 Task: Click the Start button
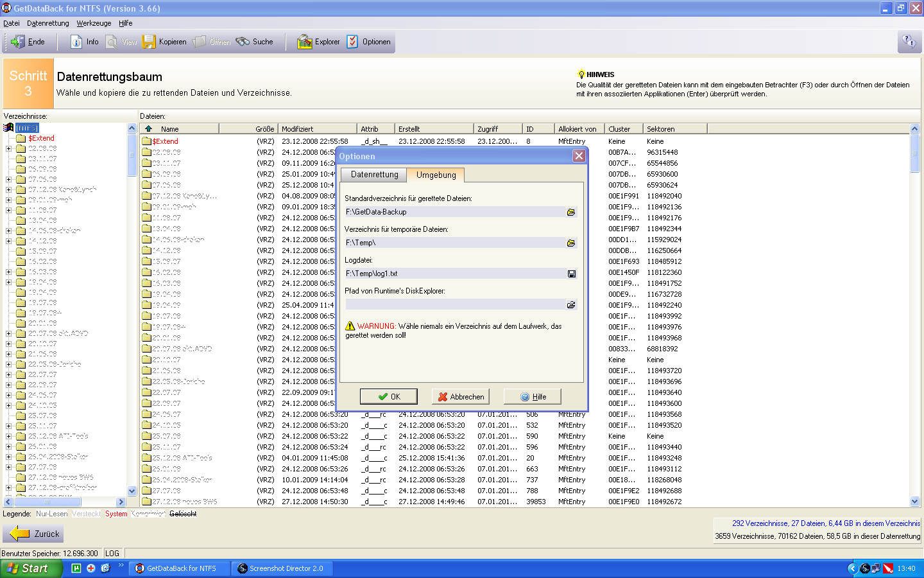[31, 568]
